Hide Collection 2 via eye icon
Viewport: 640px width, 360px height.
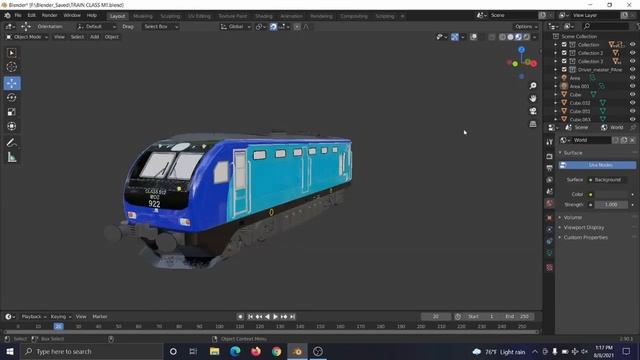point(632,53)
